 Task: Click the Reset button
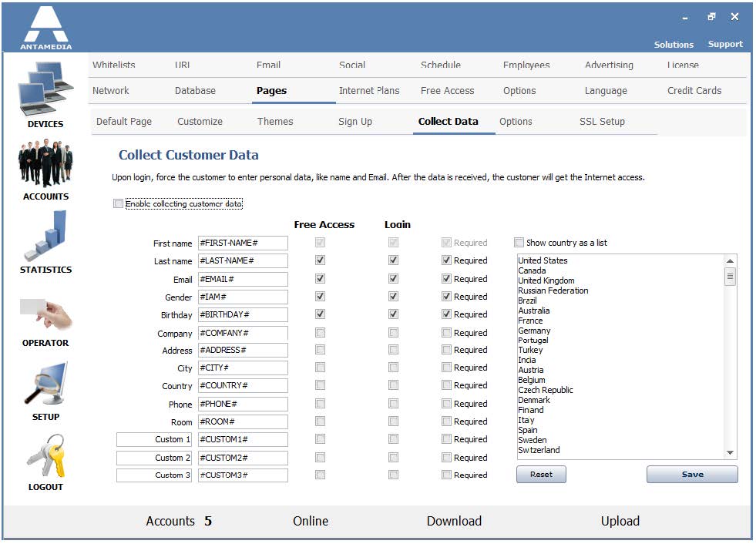point(542,475)
